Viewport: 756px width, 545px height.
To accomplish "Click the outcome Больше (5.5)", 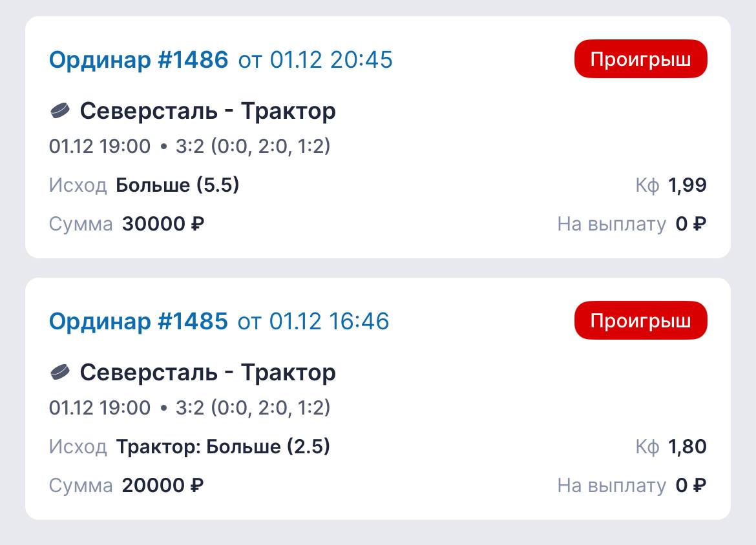I will click(x=177, y=186).
